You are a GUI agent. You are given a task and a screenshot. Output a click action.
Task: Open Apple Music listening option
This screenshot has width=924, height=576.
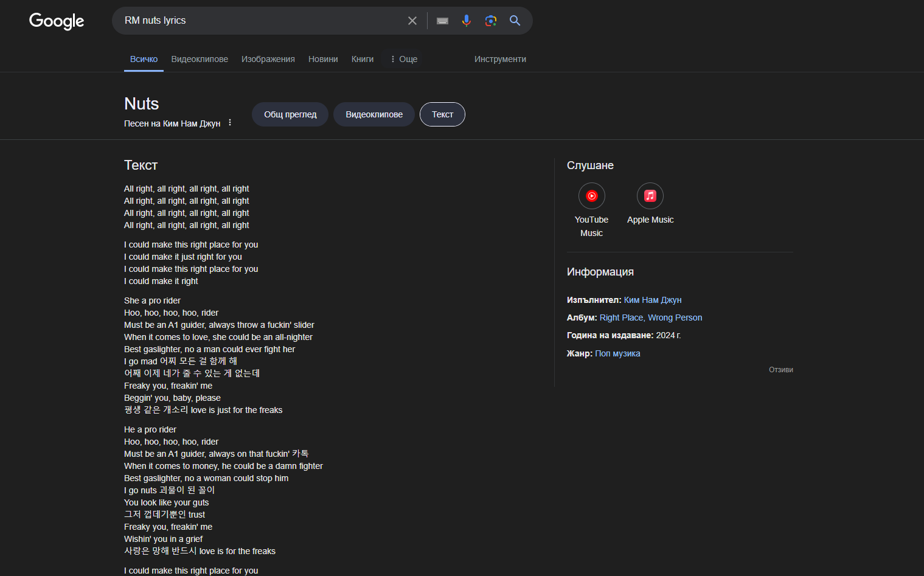(650, 196)
